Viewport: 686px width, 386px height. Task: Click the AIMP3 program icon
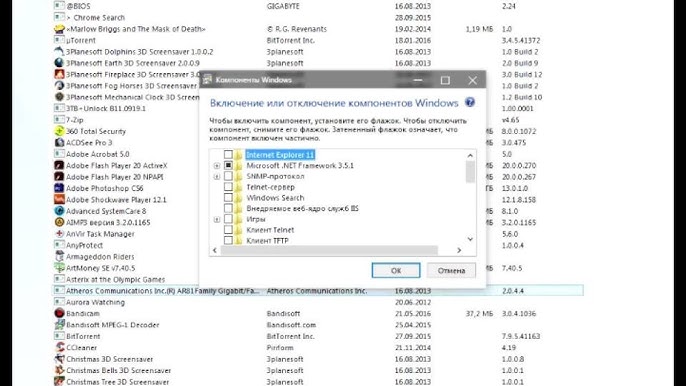59,222
